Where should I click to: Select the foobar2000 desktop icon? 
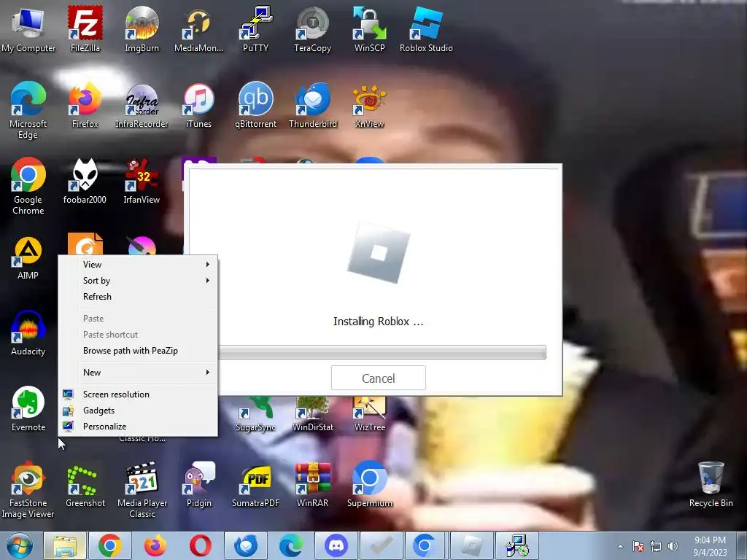(x=85, y=181)
